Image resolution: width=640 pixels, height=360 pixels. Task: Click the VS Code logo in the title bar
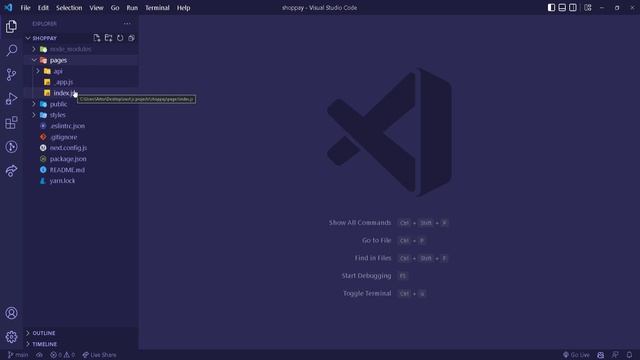point(8,7)
